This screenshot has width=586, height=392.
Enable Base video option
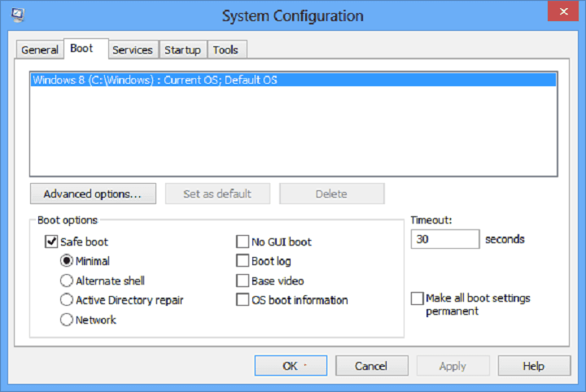pos(243,281)
